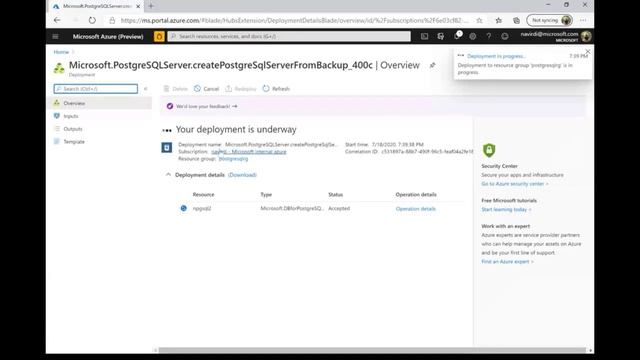Click the resource status icon in table
640x360 pixels.
click(184, 208)
